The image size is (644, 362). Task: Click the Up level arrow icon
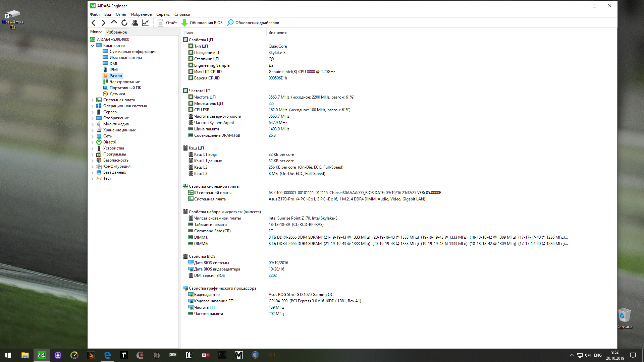tap(114, 22)
